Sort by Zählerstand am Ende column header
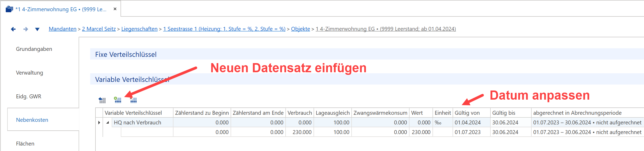644x151 pixels. (258, 113)
